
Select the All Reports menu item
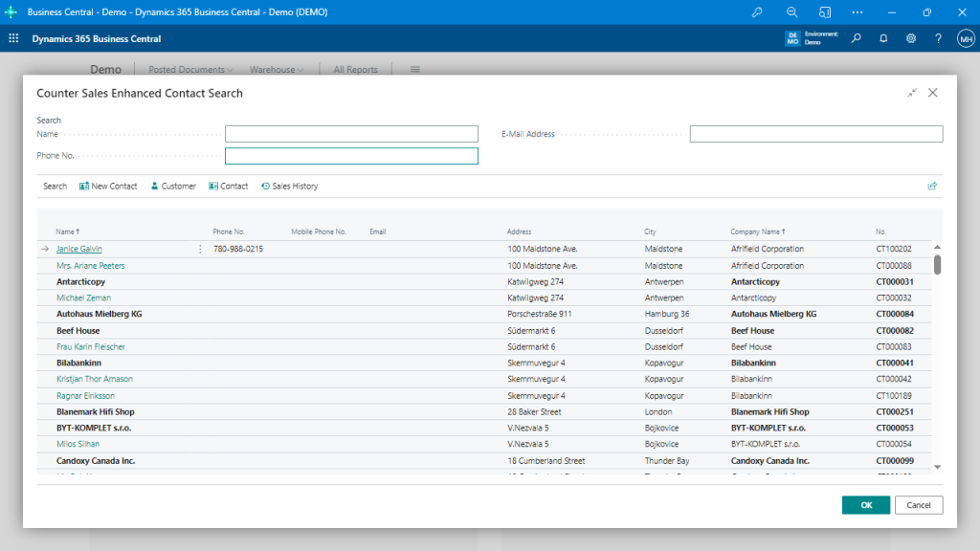click(x=354, y=69)
